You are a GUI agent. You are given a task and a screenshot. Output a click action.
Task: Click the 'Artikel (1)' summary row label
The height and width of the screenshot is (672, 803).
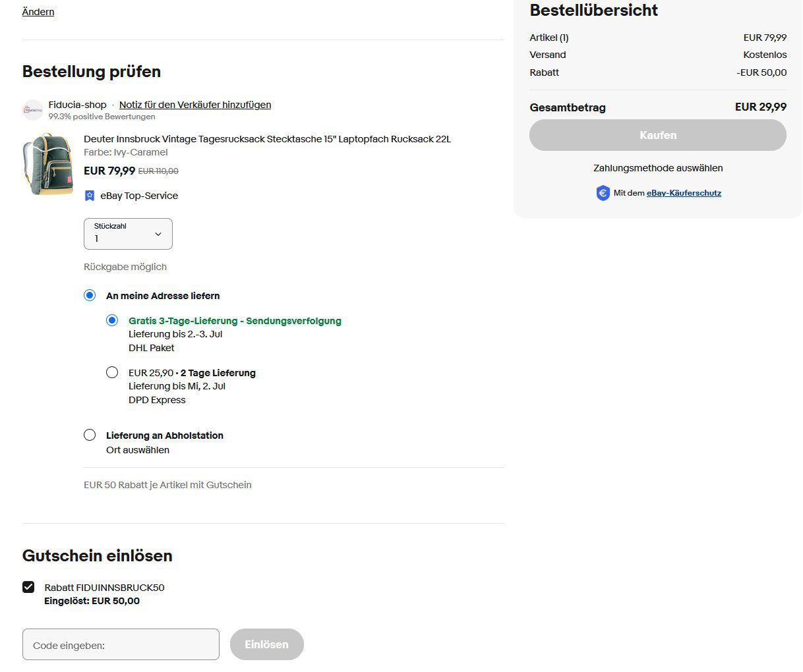coord(549,38)
